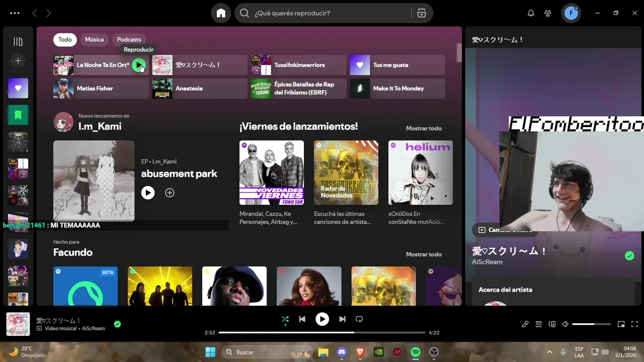This screenshot has width=644, height=362.
Task: Show all Hecho para Facundo
Action: tap(424, 254)
